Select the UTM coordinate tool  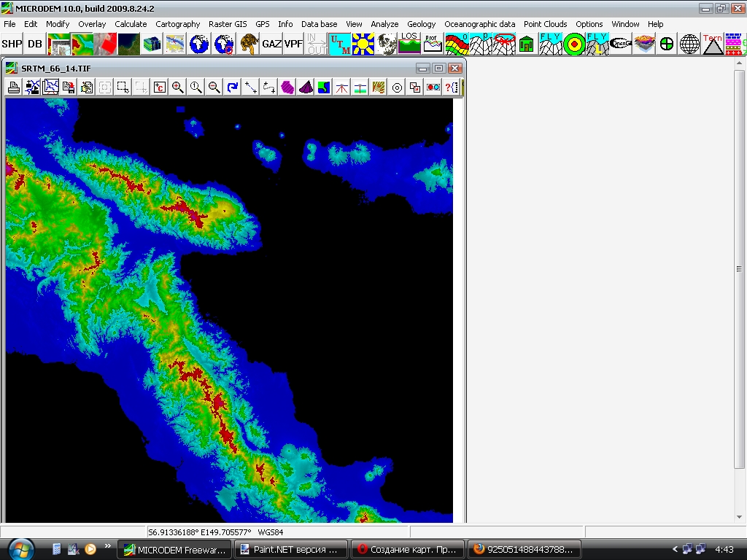tap(339, 44)
